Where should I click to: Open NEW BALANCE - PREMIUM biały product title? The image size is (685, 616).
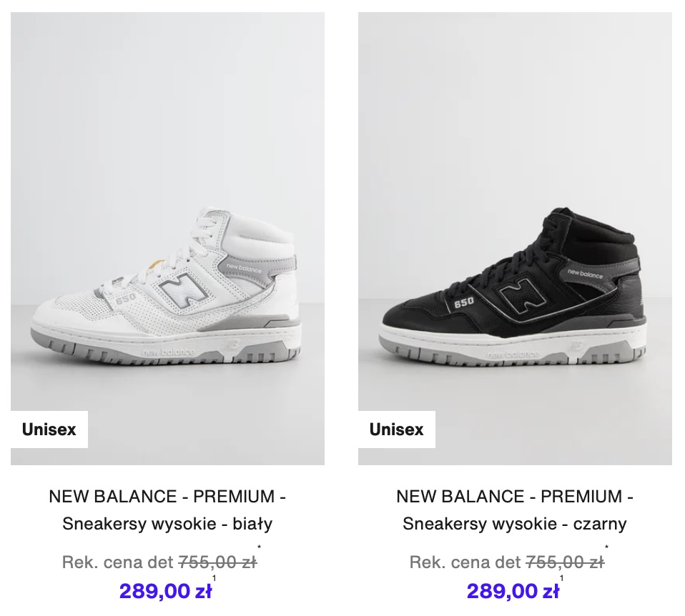tap(167, 497)
